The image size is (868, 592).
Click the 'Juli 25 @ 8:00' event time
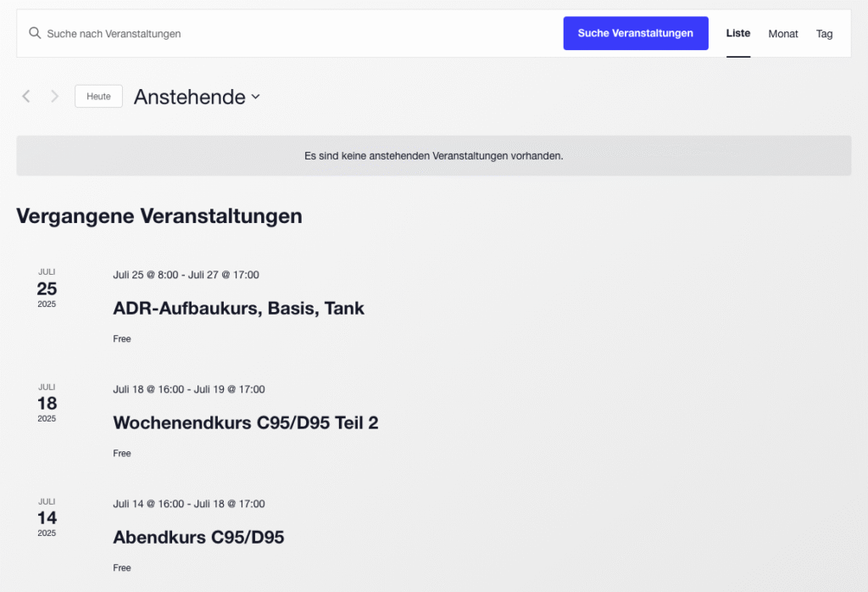[x=147, y=275]
